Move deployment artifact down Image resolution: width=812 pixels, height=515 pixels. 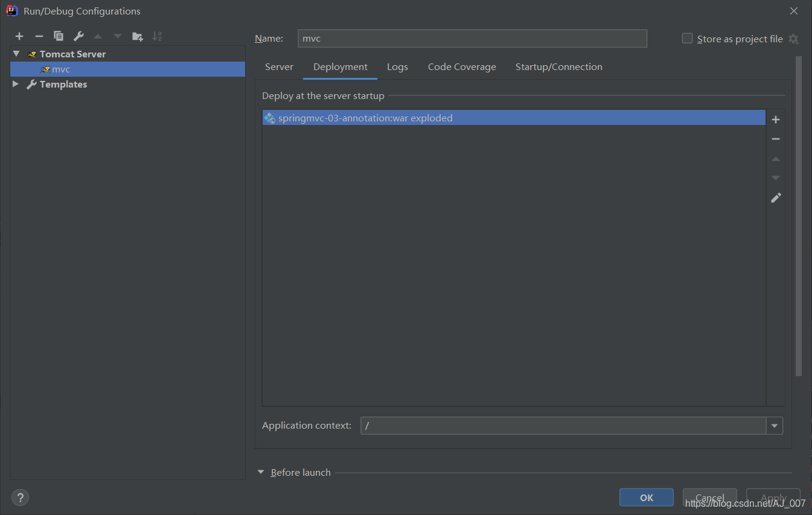pyautogui.click(x=776, y=178)
